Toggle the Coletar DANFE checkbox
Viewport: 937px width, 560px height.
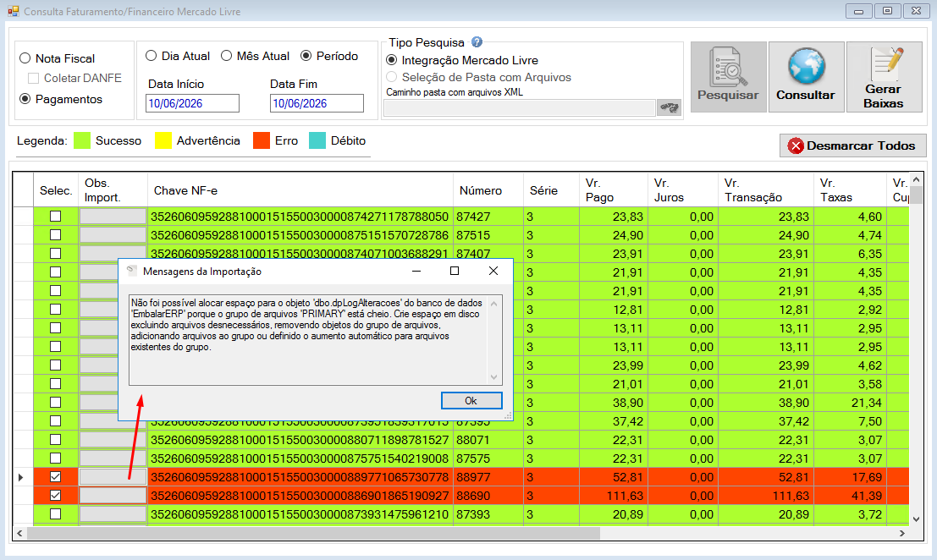point(34,78)
